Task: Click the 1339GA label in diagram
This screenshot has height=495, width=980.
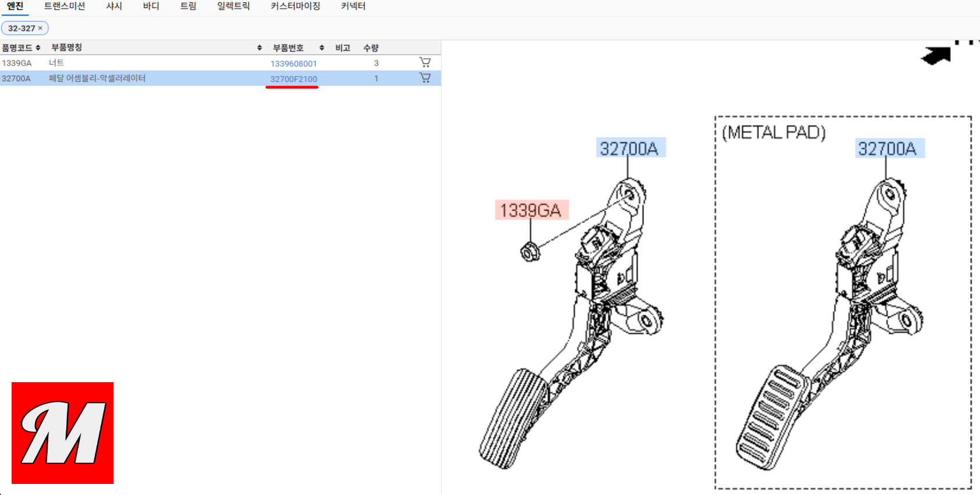Action: pos(532,210)
